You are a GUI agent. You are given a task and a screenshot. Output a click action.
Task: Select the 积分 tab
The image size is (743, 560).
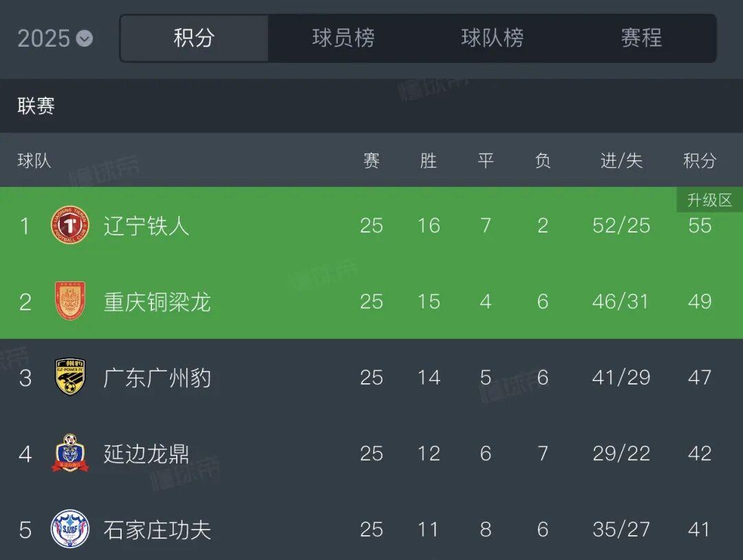(194, 39)
